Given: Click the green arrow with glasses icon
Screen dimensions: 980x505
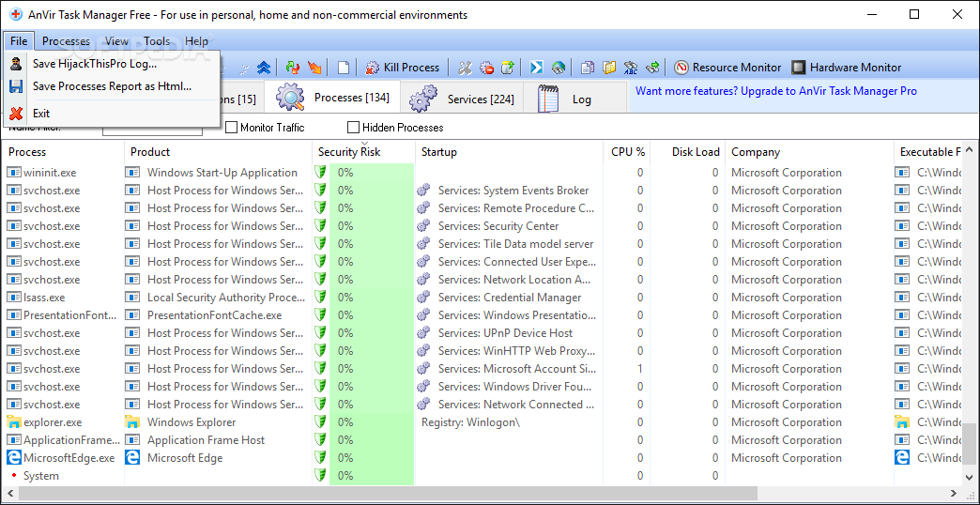Looking at the screenshot, I should 653,68.
